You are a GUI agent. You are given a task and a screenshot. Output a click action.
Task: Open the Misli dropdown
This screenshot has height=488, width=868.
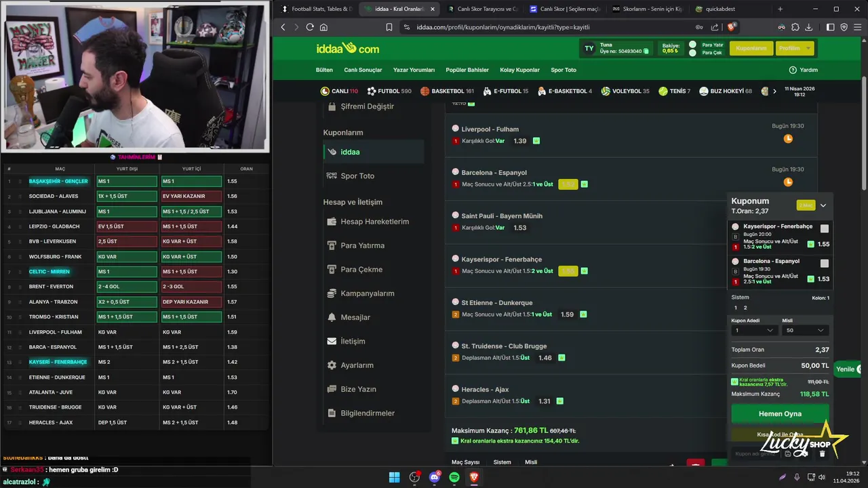[805, 331]
